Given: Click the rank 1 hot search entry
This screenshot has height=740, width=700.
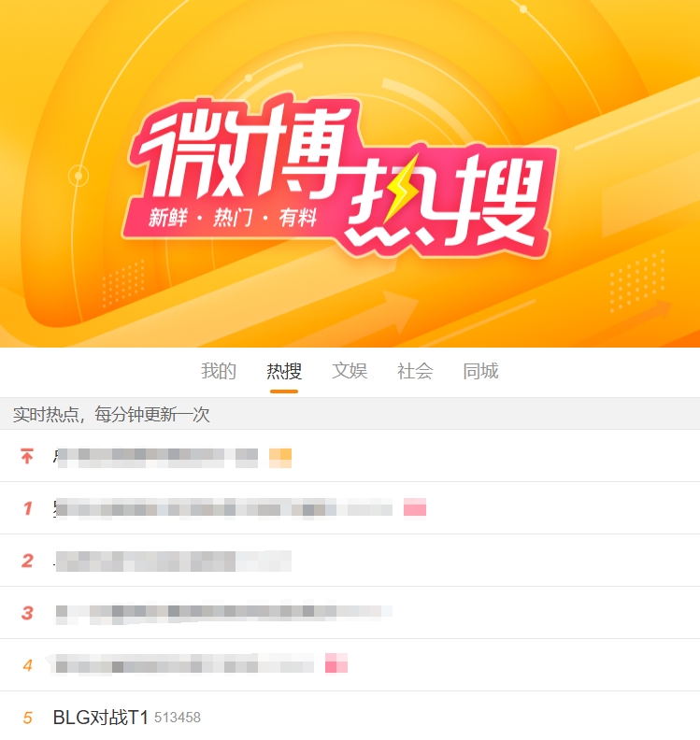Looking at the screenshot, I should point(222,508).
